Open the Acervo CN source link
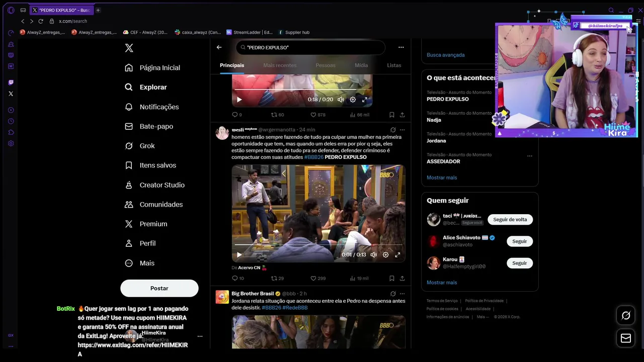The image size is (644, 362). [249, 267]
